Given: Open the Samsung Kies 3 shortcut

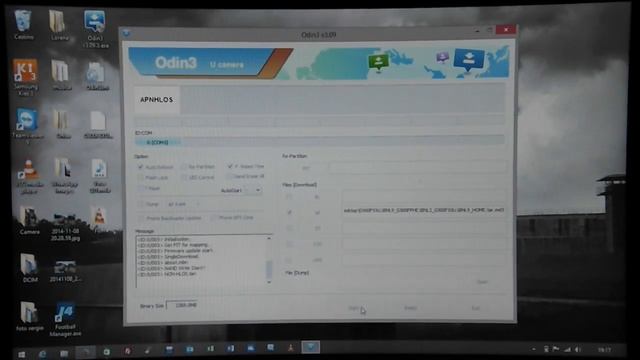Looking at the screenshot, I should click(x=25, y=77).
